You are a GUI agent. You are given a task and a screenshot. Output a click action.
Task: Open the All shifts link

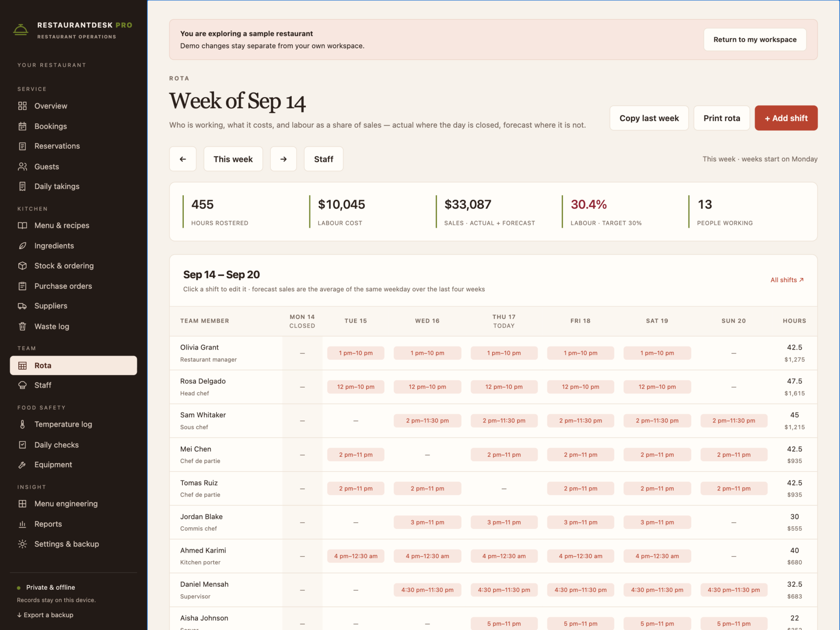(x=787, y=280)
